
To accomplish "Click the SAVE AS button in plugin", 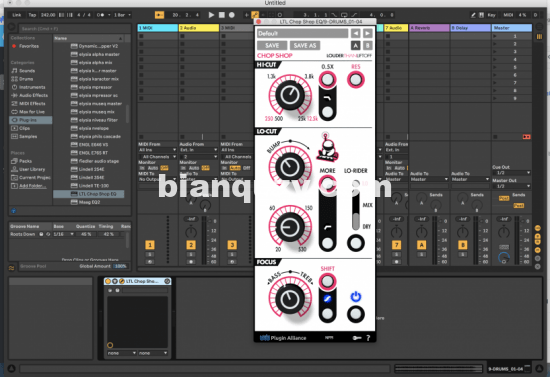I will tap(304, 46).
